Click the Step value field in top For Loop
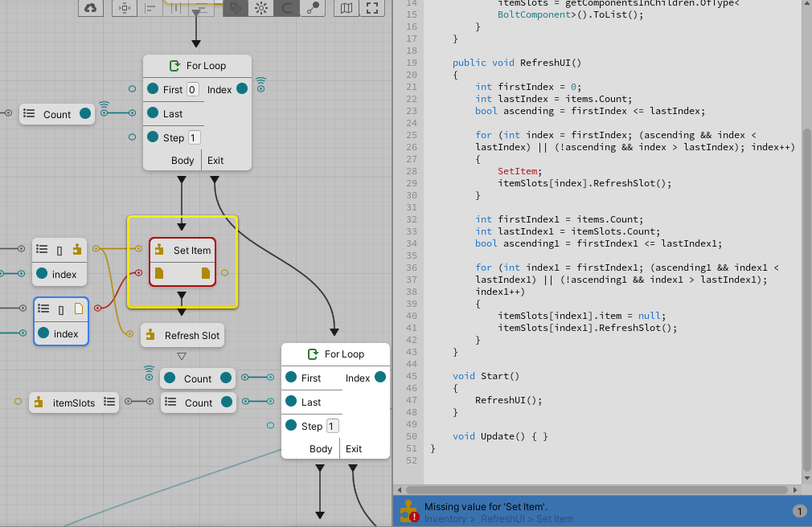The width and height of the screenshot is (812, 527). [x=195, y=138]
